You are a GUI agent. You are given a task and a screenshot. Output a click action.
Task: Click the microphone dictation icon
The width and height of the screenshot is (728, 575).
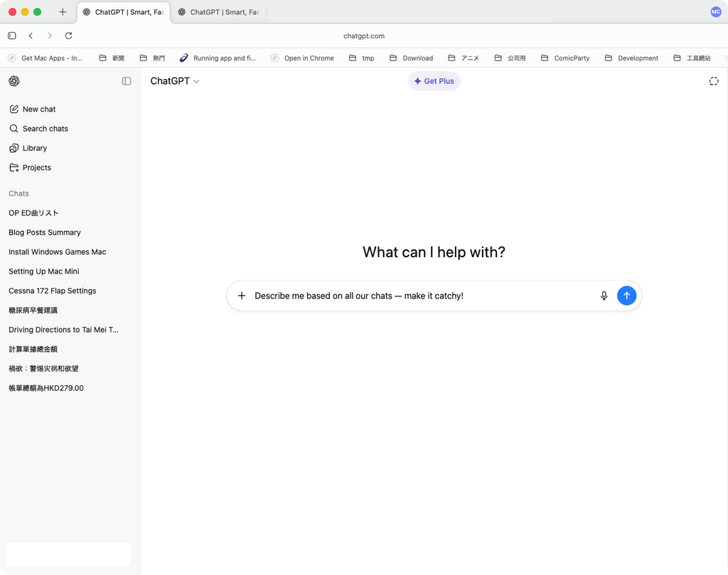pos(604,296)
